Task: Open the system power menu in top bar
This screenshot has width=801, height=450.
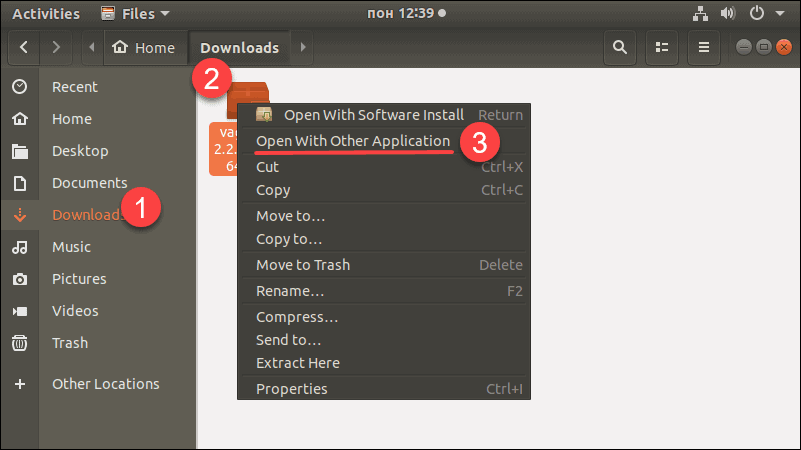Action: click(763, 13)
